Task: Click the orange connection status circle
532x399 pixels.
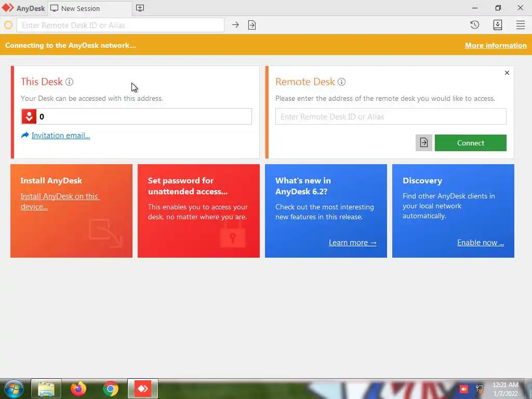Action: pyautogui.click(x=8, y=25)
